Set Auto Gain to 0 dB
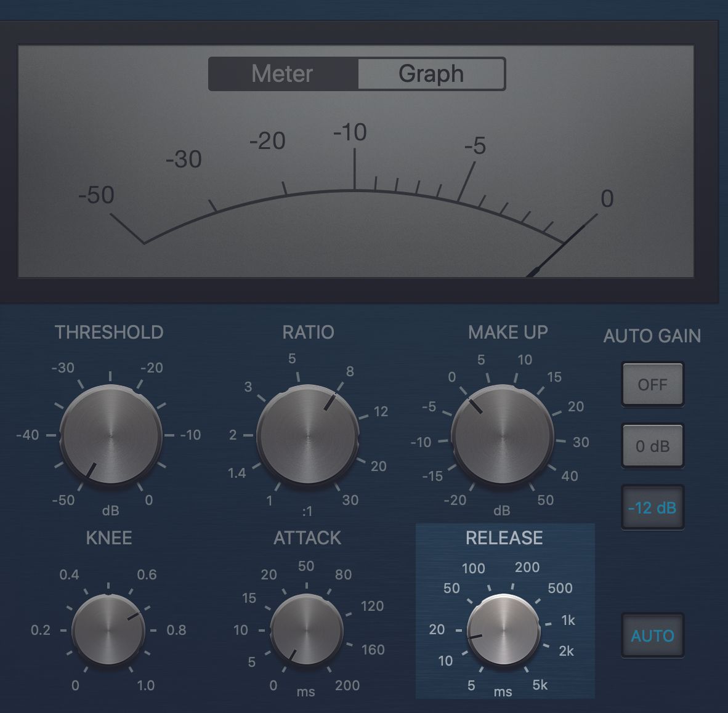Viewport: 728px width, 713px height. (x=653, y=446)
